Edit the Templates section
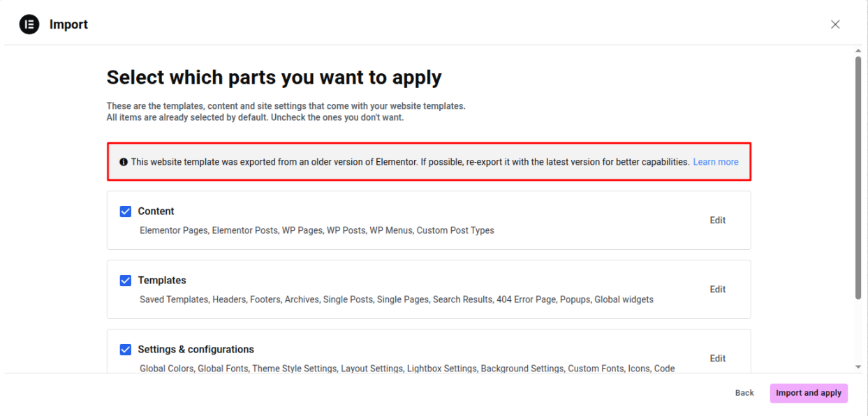This screenshot has height=416, width=868. [718, 289]
